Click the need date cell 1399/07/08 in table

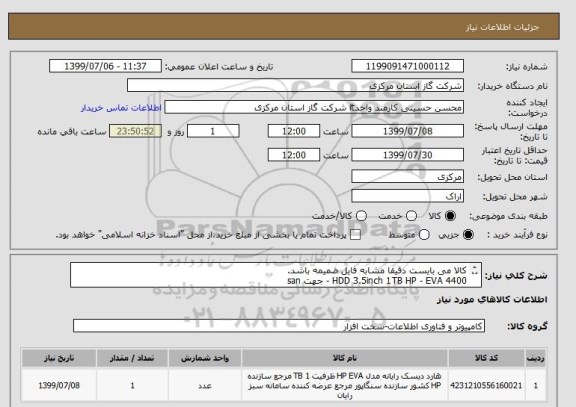59,386
